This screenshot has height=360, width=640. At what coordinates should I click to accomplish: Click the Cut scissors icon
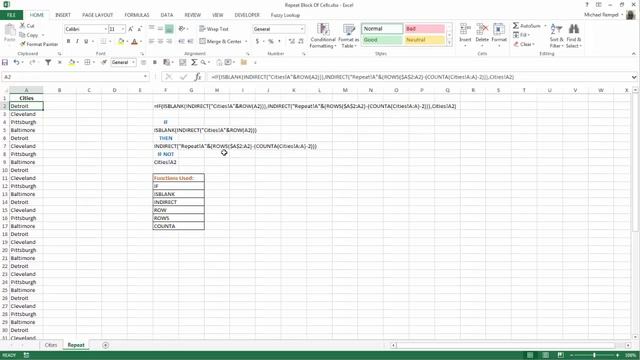[22, 26]
